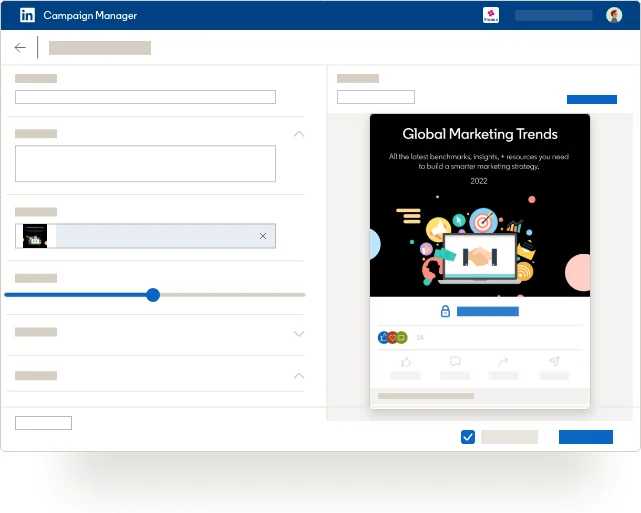Open the company account logo in header
Screen dimensions: 641x513
click(491, 15)
